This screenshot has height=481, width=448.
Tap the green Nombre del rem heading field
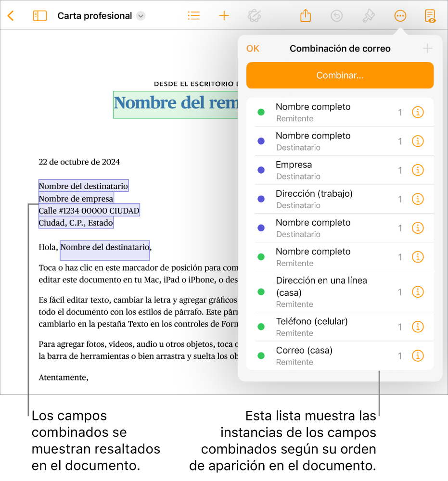coord(176,104)
